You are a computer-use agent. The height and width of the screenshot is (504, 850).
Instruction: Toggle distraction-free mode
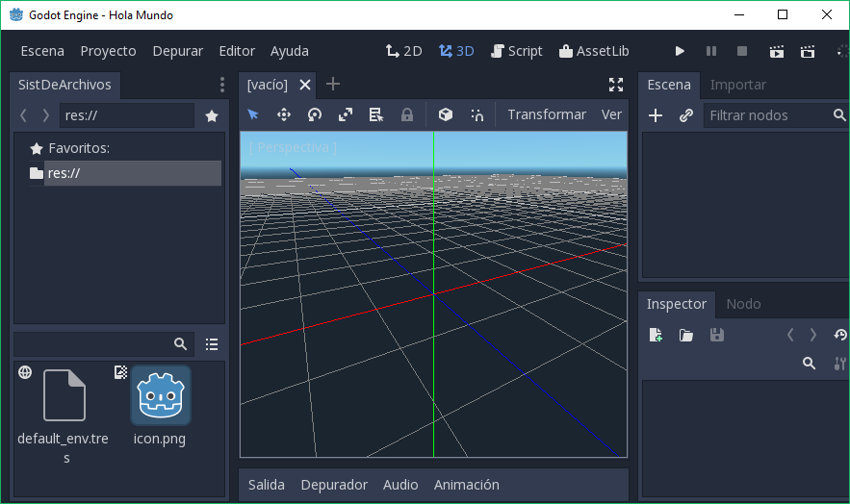pos(616,85)
